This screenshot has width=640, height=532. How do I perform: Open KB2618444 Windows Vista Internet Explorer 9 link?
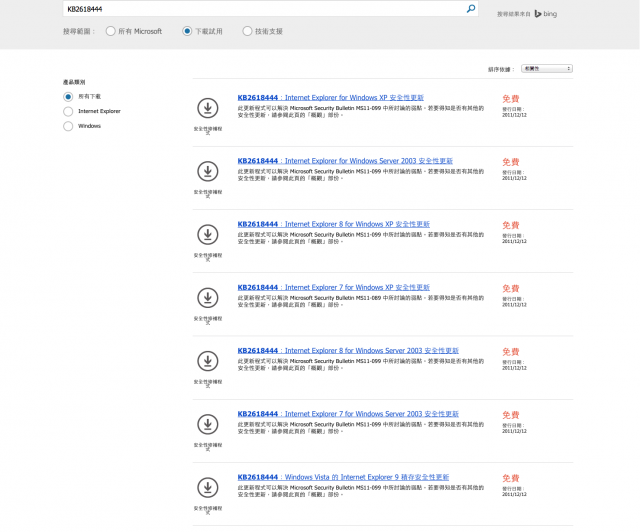pyautogui.click(x=343, y=477)
